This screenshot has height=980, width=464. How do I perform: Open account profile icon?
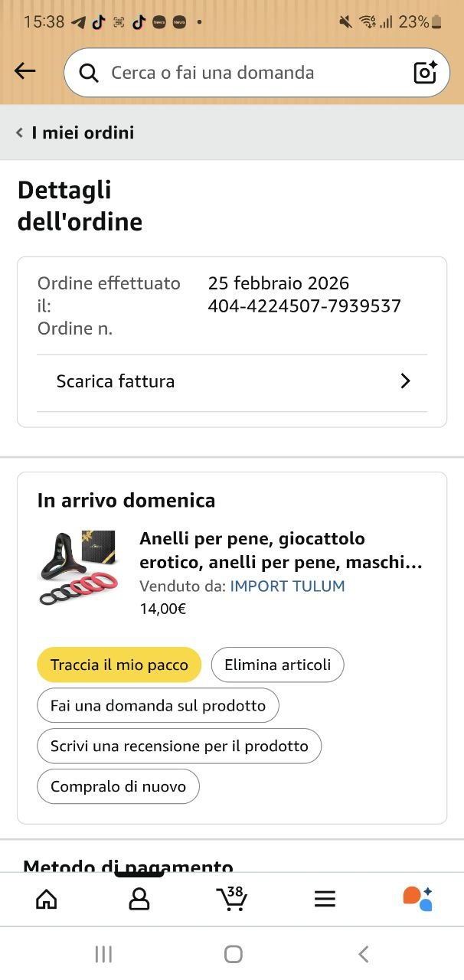pyautogui.click(x=139, y=898)
